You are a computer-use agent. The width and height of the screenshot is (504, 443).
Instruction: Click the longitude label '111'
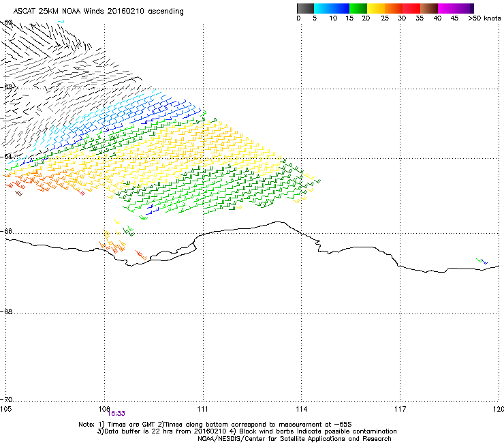click(202, 409)
